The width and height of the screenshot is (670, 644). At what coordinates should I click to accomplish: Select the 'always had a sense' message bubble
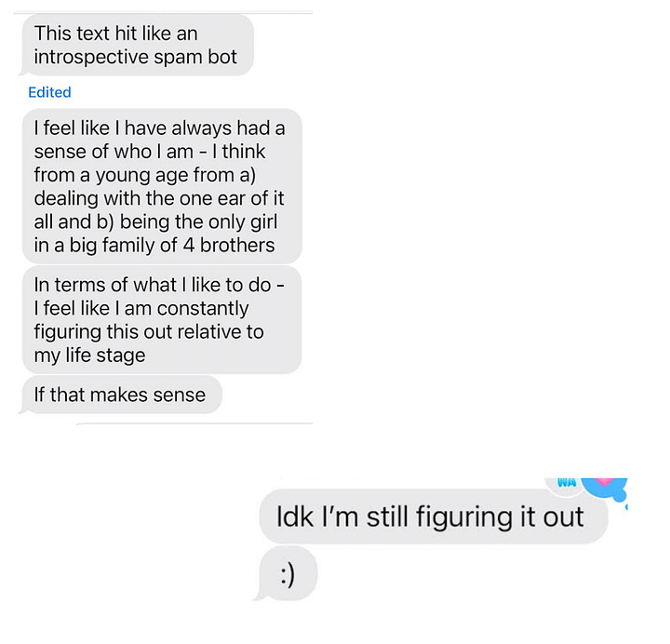coord(162,186)
